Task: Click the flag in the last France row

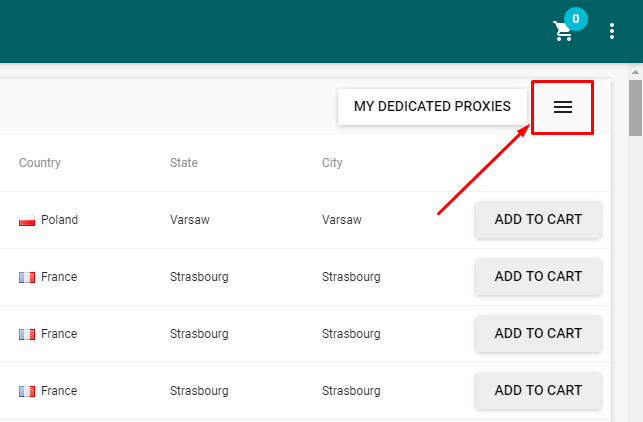Action: pos(27,392)
